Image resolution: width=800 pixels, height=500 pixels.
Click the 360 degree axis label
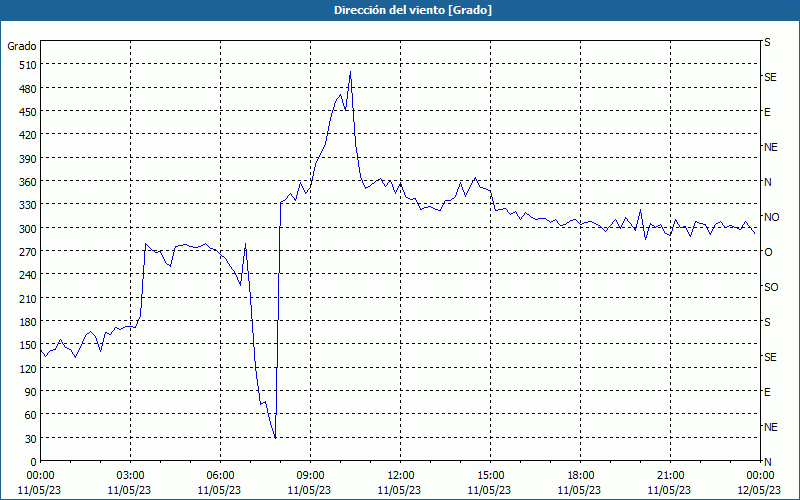coord(28,182)
